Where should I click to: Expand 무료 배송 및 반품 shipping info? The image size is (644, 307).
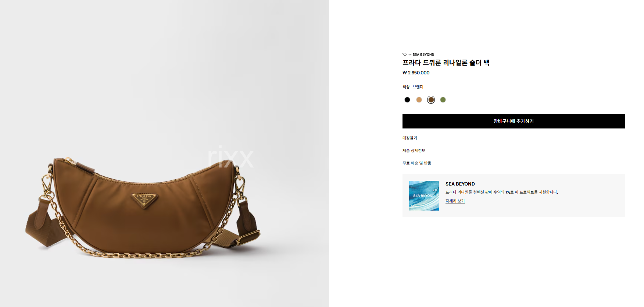417,163
